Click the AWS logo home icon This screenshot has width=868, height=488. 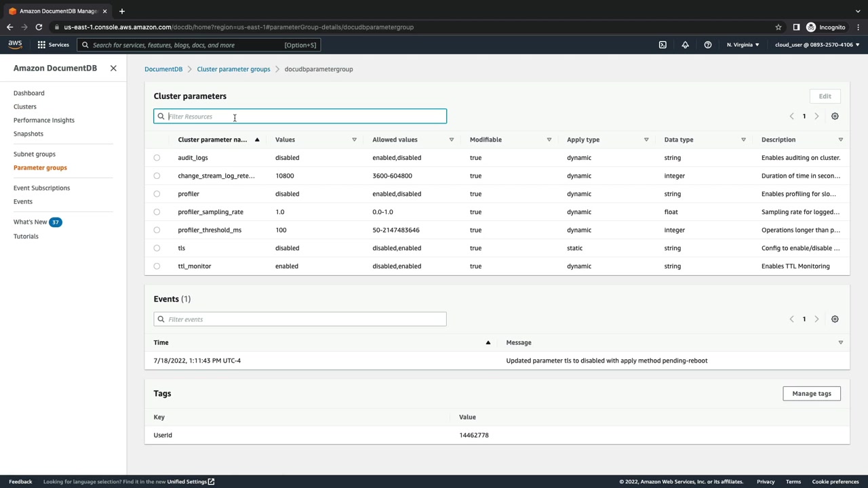pos(15,45)
